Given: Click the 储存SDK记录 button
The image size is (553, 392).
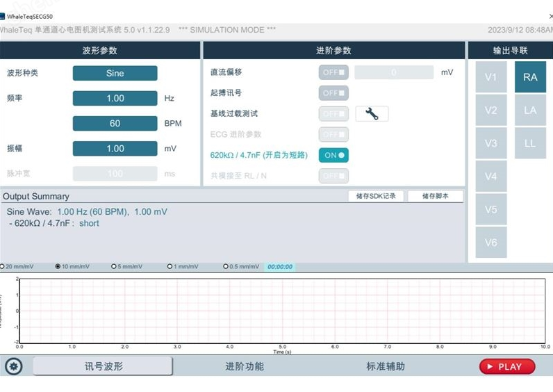Looking at the screenshot, I should (376, 197).
